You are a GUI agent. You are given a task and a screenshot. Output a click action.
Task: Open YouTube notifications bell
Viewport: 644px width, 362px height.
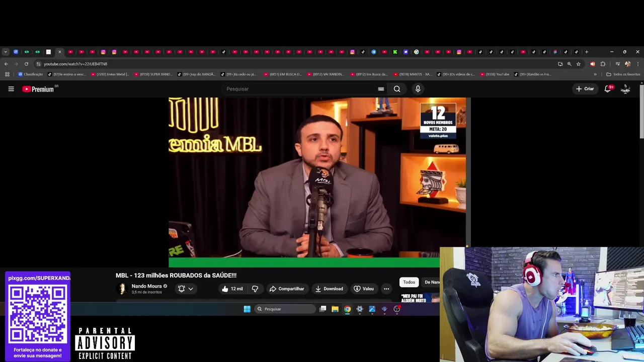click(x=608, y=89)
